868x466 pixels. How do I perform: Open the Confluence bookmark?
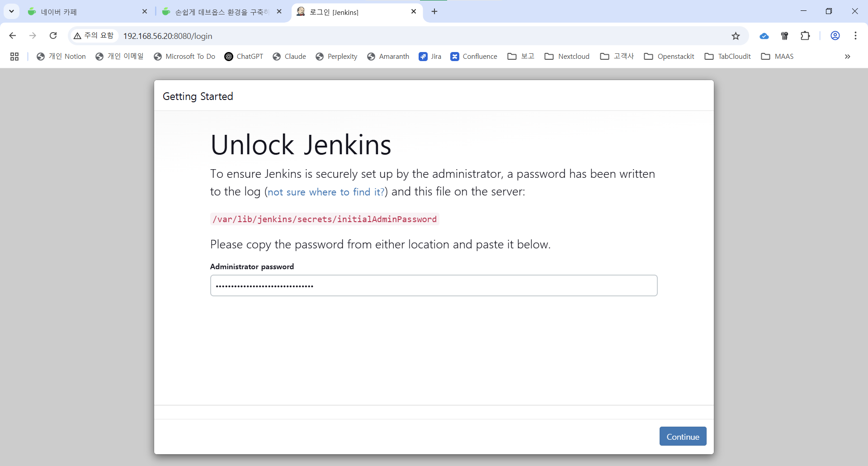tap(474, 57)
